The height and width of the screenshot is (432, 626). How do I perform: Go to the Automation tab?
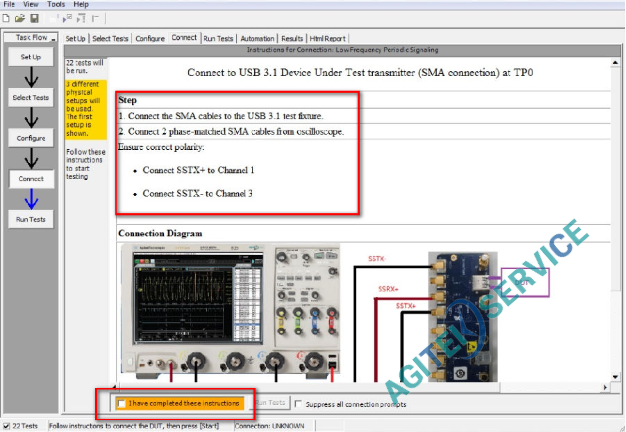(x=256, y=38)
